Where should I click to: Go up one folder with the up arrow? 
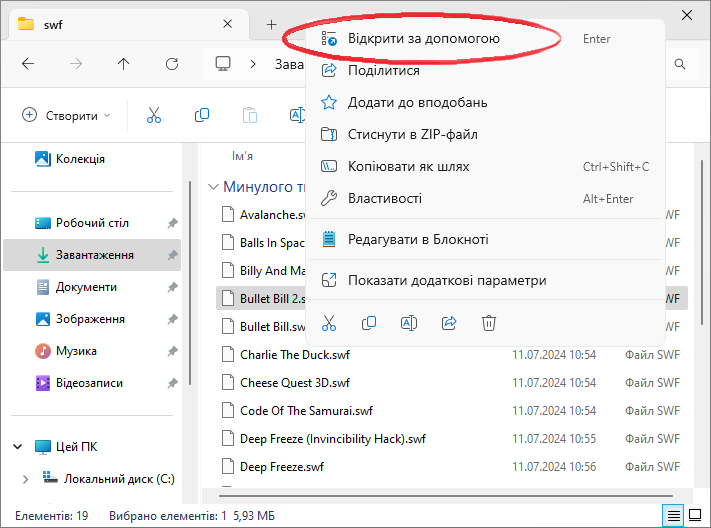point(123,64)
